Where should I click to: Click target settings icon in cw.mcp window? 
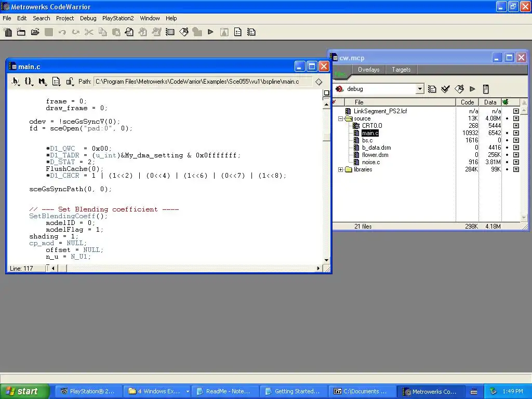pos(432,89)
